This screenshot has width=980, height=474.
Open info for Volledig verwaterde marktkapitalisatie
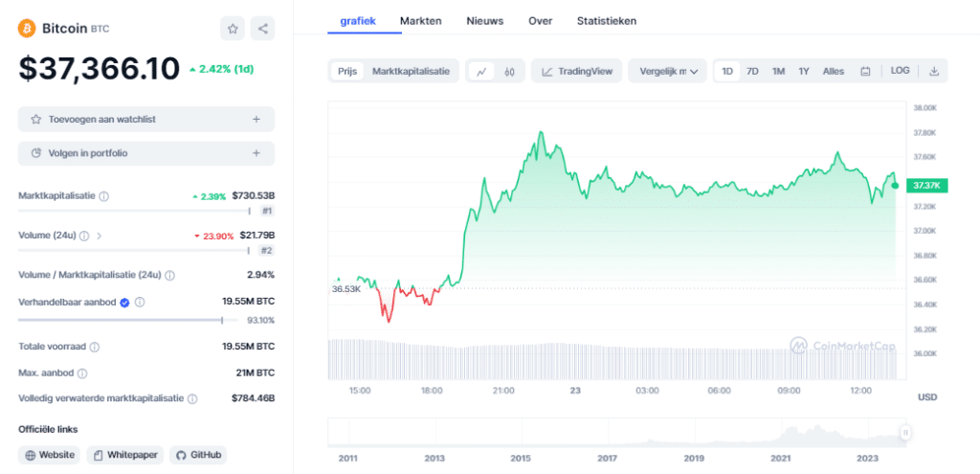click(x=192, y=399)
